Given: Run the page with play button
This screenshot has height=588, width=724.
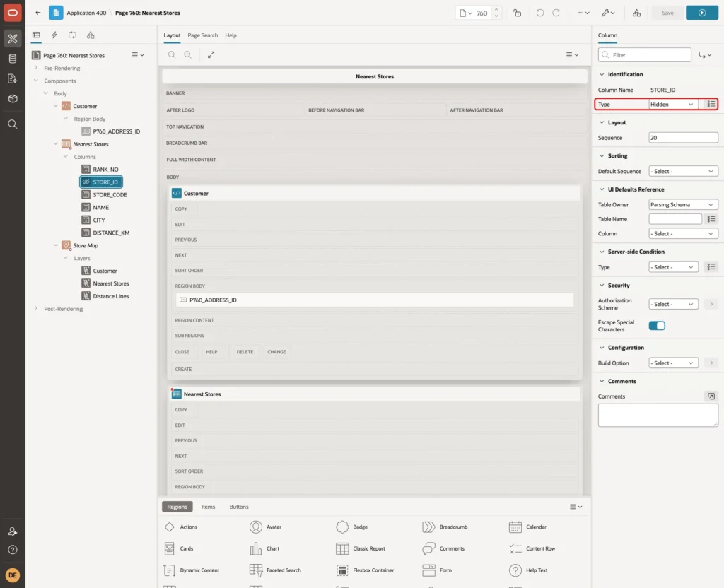Looking at the screenshot, I should coord(702,13).
